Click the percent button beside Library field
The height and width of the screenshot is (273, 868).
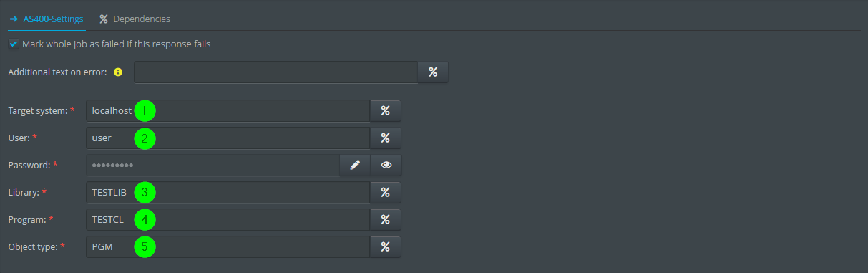pos(385,193)
